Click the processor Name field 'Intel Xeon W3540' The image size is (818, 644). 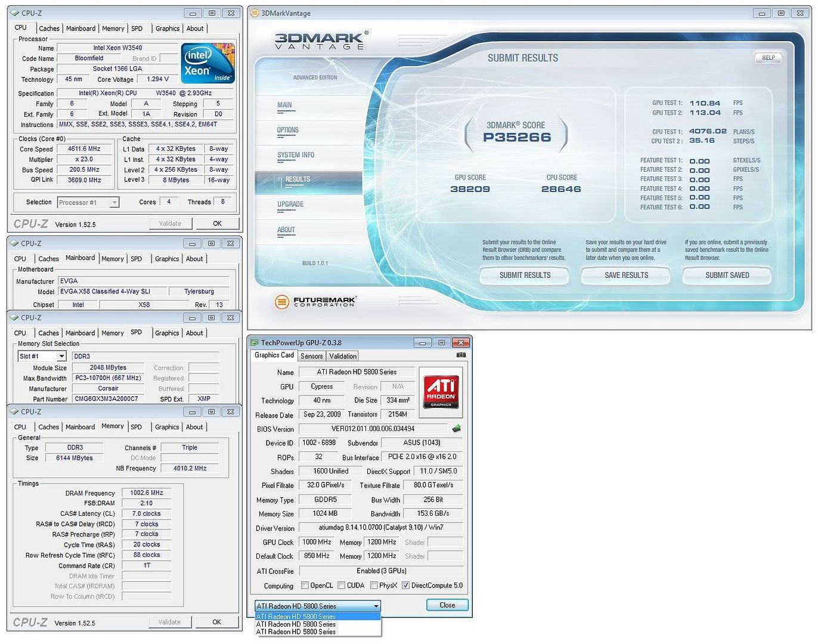click(117, 48)
